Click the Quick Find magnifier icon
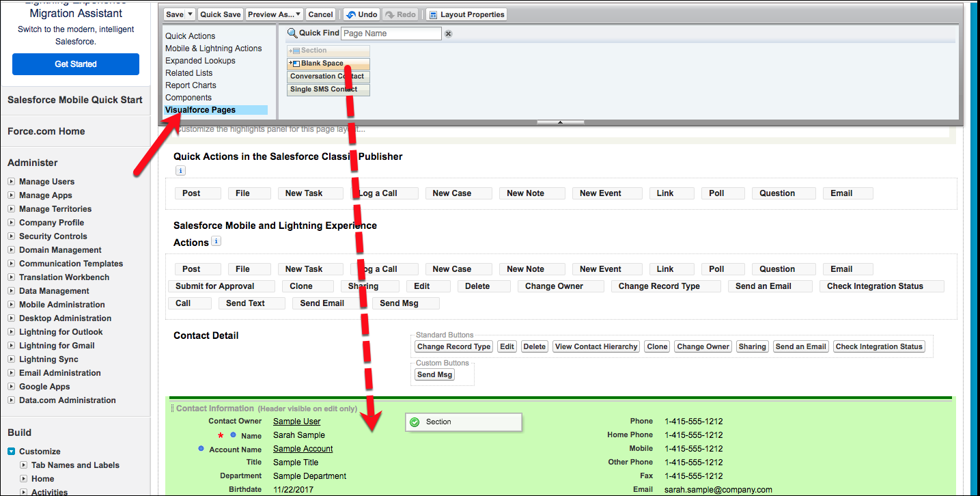Viewport: 980px width, 496px height. (x=292, y=33)
